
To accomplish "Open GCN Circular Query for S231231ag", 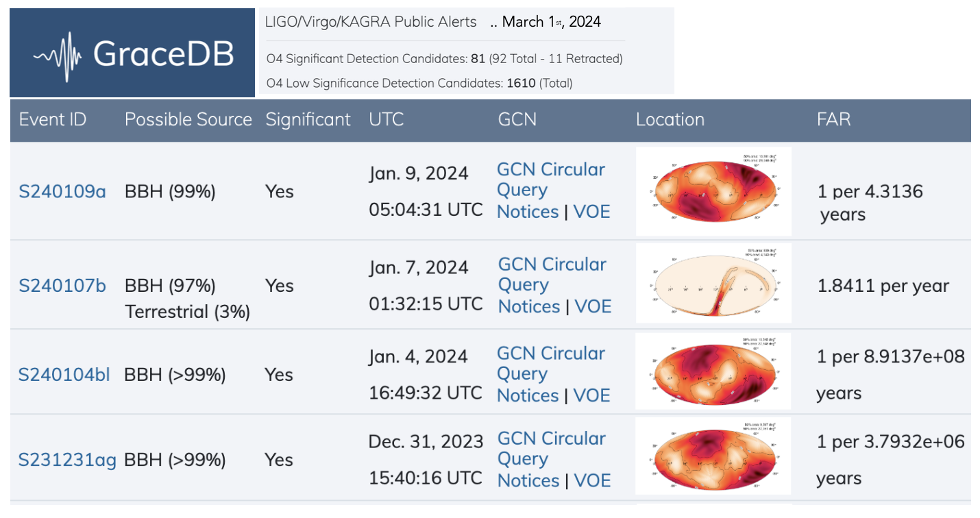I will [x=552, y=449].
